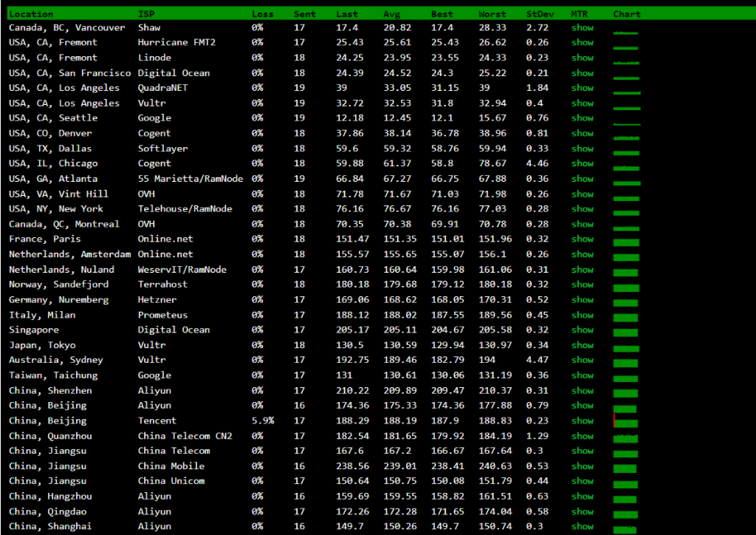Viewport: 756px width, 535px height.
Task: Open 'show' MTR for Germany Nuremberg Hetzner
Action: (x=582, y=300)
